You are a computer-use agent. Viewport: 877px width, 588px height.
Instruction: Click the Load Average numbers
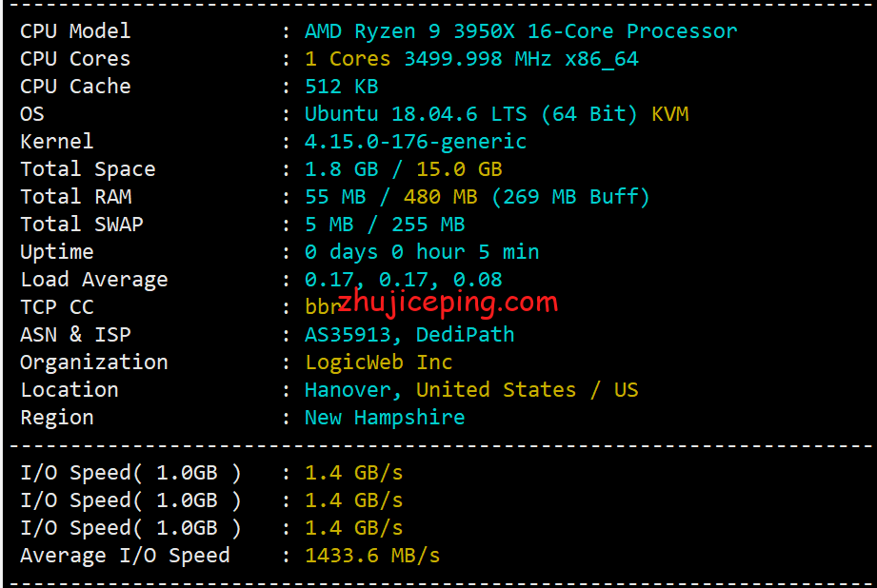(x=403, y=280)
